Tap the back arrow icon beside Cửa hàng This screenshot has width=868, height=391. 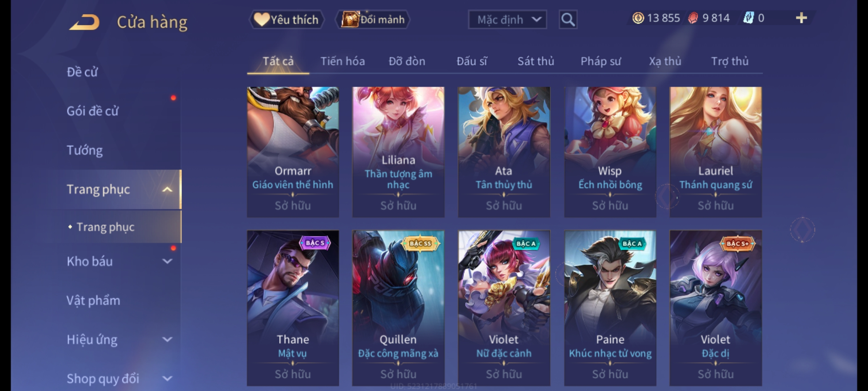(x=84, y=22)
